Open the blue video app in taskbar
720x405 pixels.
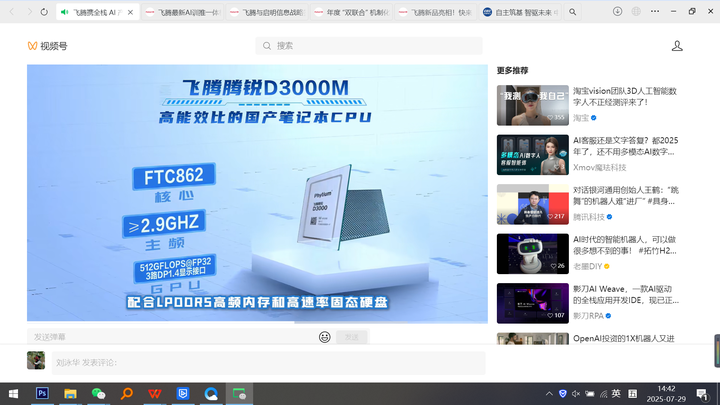pos(183,394)
